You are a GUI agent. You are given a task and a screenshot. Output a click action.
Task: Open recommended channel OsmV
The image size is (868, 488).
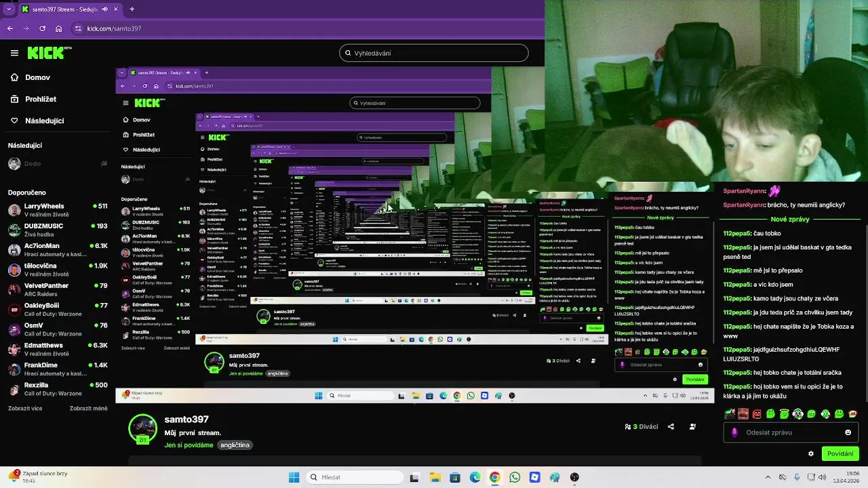tap(58, 329)
